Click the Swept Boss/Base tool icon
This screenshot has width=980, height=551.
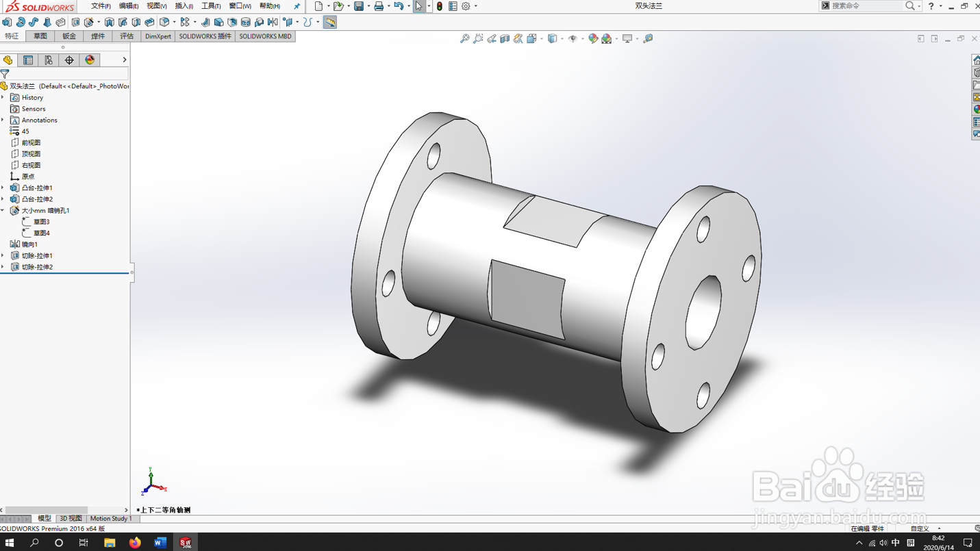click(x=34, y=22)
